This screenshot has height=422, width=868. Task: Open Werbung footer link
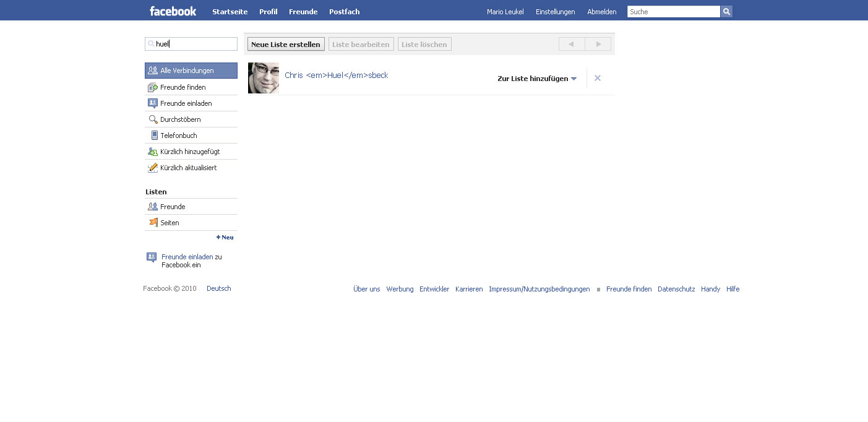coord(400,289)
